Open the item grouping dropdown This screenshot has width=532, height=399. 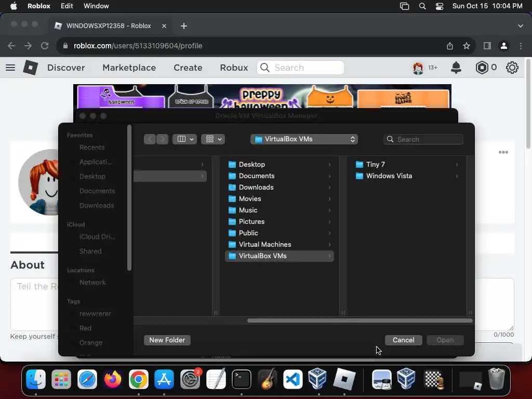point(213,139)
